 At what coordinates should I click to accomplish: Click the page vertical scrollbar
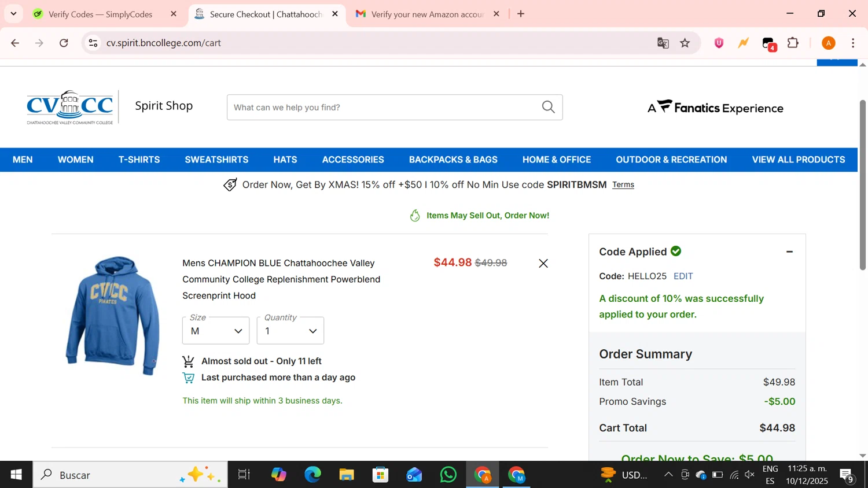point(862,185)
